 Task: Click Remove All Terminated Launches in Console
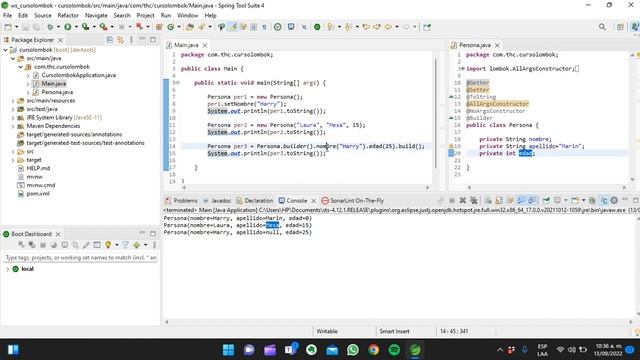(473, 200)
